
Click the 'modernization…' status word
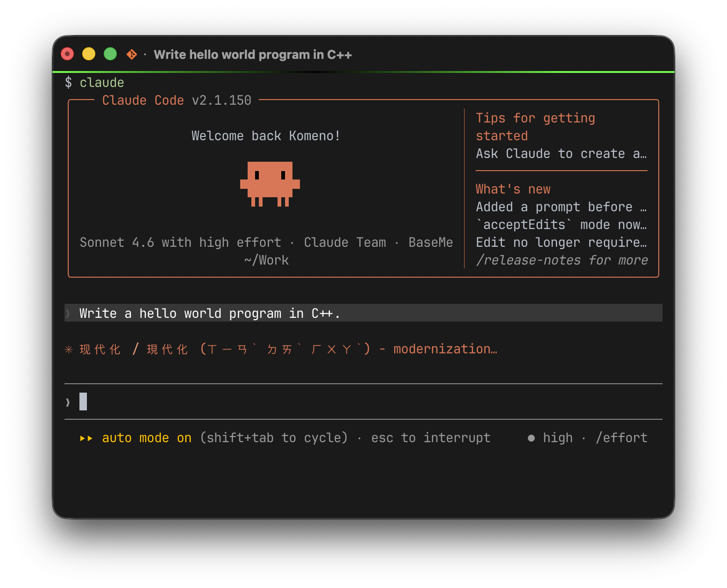click(x=445, y=349)
